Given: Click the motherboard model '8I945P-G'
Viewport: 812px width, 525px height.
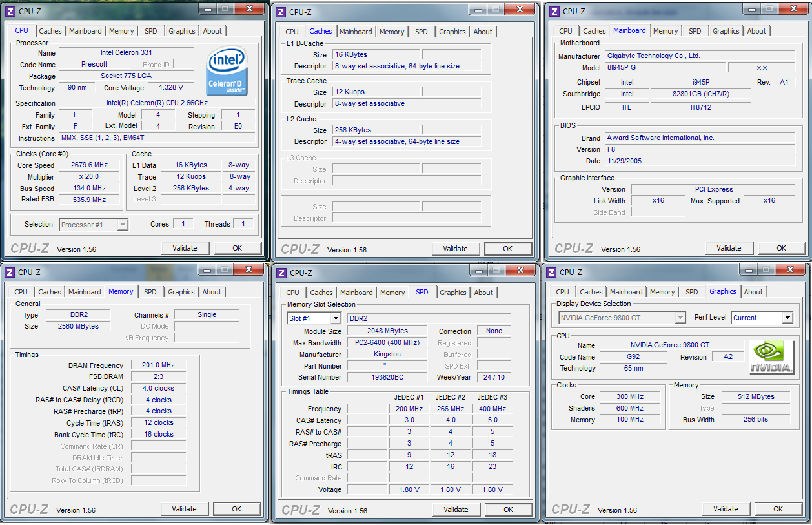Looking at the screenshot, I should [x=664, y=68].
